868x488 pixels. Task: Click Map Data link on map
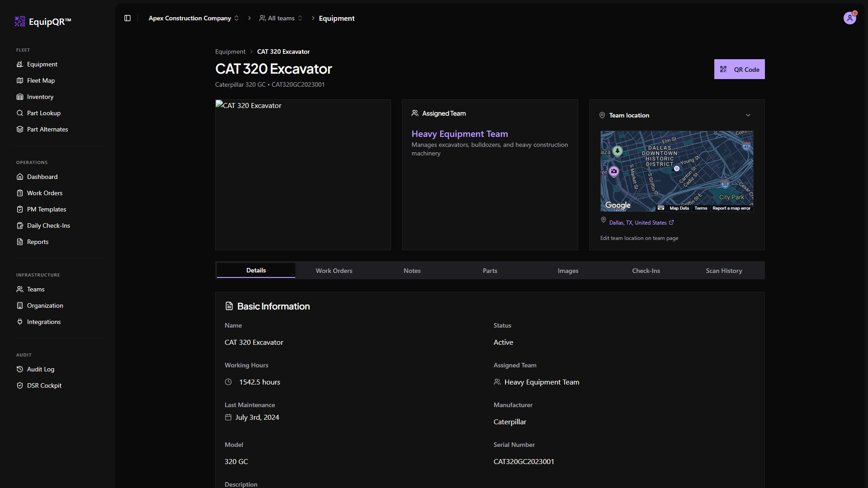pyautogui.click(x=679, y=208)
